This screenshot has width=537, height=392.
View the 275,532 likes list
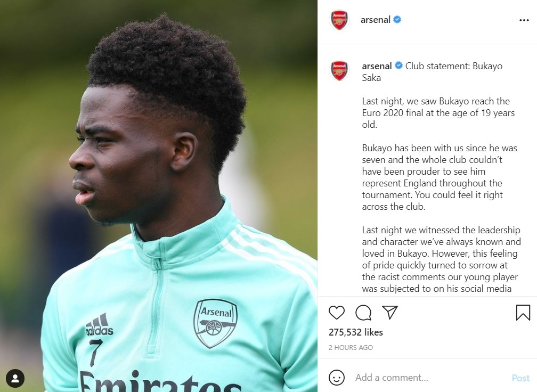pyautogui.click(x=356, y=332)
